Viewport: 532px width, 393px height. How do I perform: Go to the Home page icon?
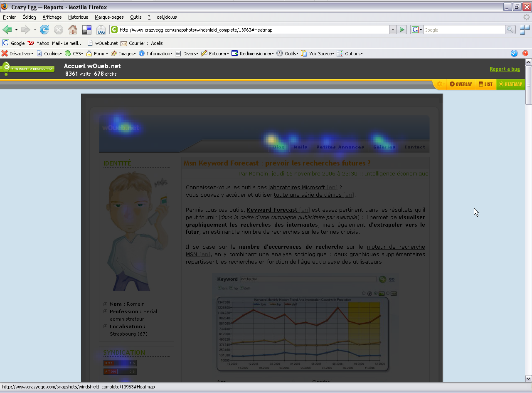click(73, 30)
